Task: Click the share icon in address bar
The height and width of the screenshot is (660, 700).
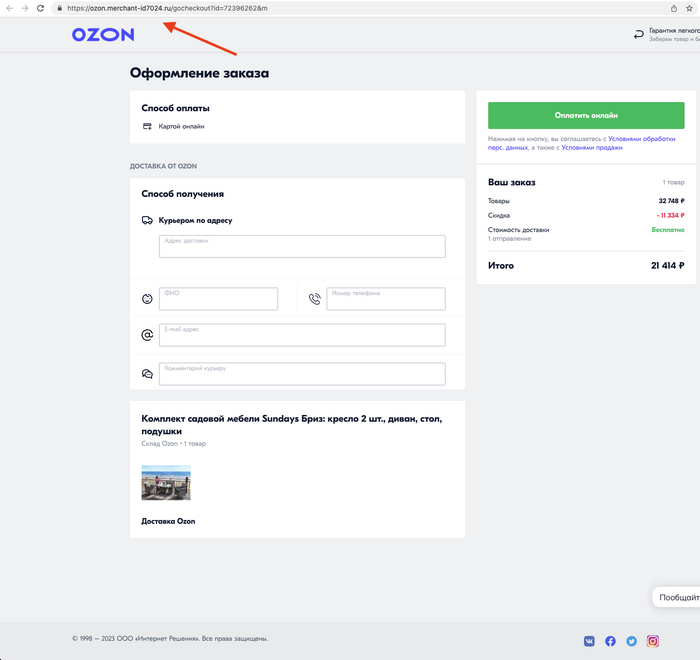Action: coord(674,8)
